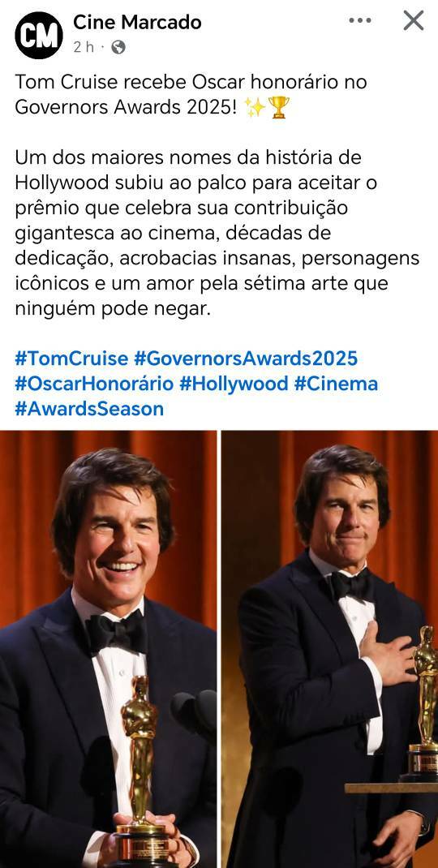The image size is (438, 868).
Task: Open the left photo of smiling man
Action: tap(108, 649)
